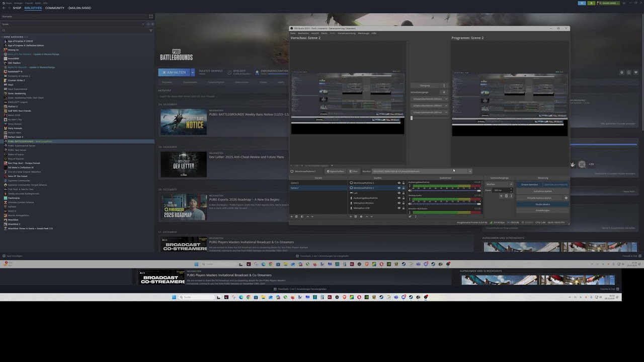The height and width of the screenshot is (362, 644).
Task: Open Audiomixer footer three-dot menu
Action: [x=416, y=217]
